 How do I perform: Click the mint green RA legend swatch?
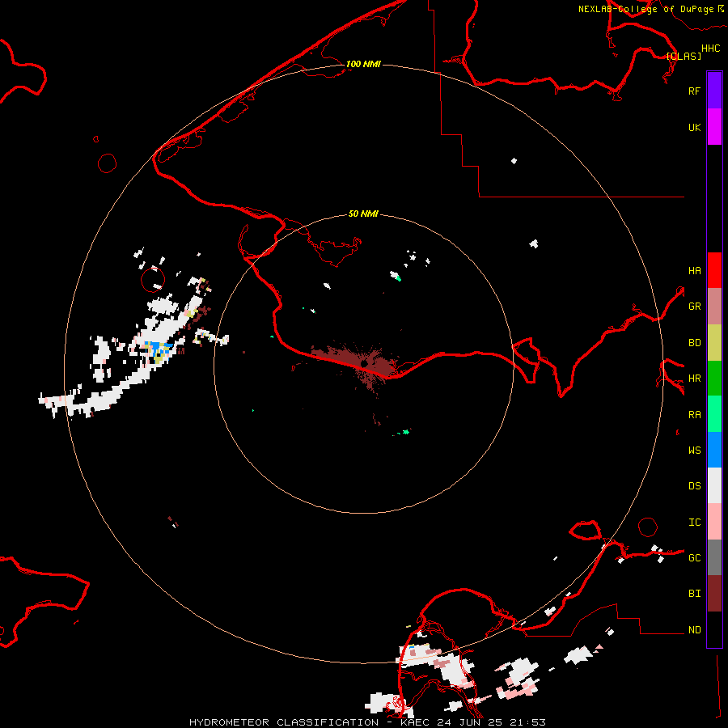[714, 414]
